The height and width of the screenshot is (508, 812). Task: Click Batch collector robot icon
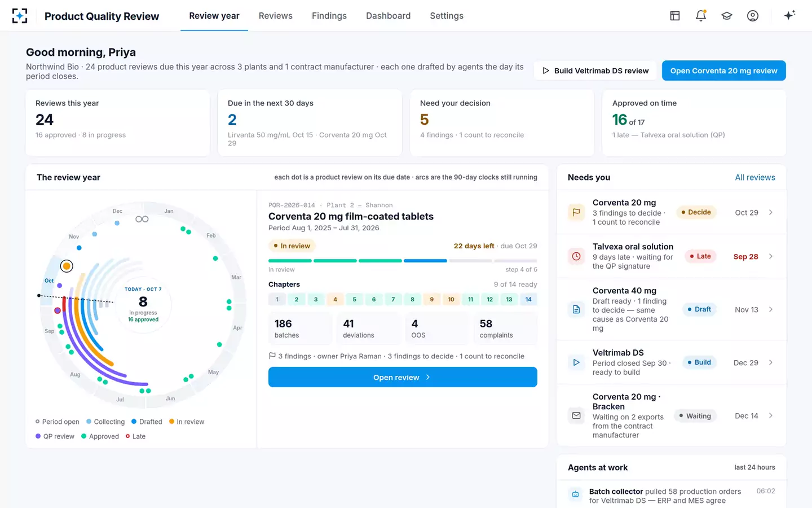(575, 494)
